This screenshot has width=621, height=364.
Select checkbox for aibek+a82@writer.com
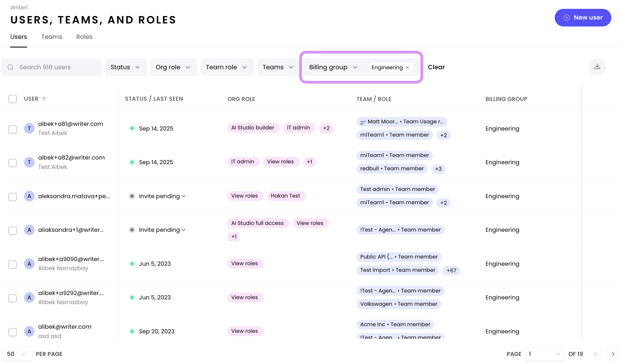click(12, 163)
